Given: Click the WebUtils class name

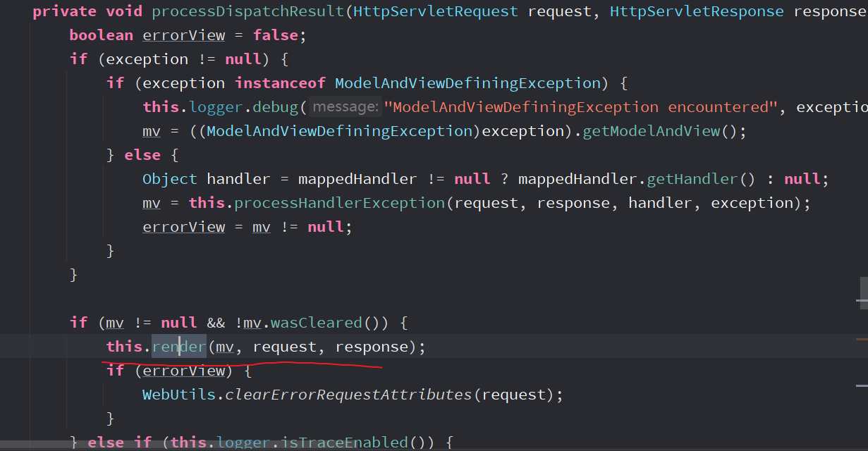Looking at the screenshot, I should pos(179,395).
